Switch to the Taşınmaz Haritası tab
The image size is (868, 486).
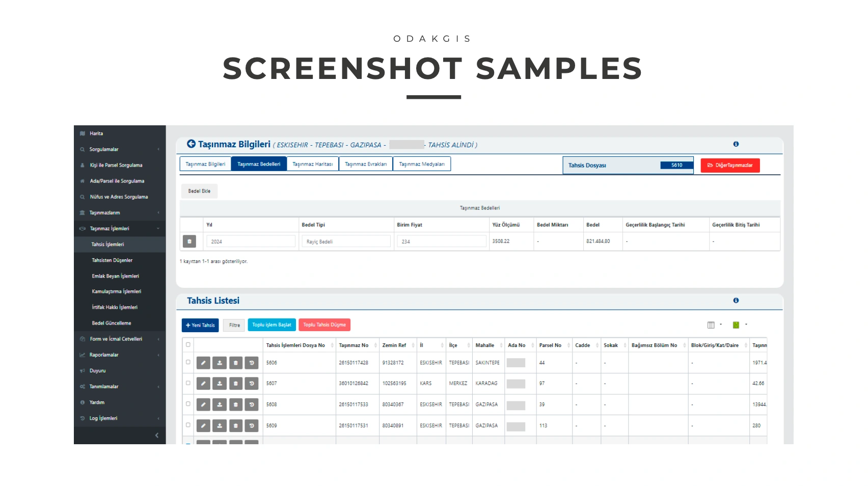[312, 164]
